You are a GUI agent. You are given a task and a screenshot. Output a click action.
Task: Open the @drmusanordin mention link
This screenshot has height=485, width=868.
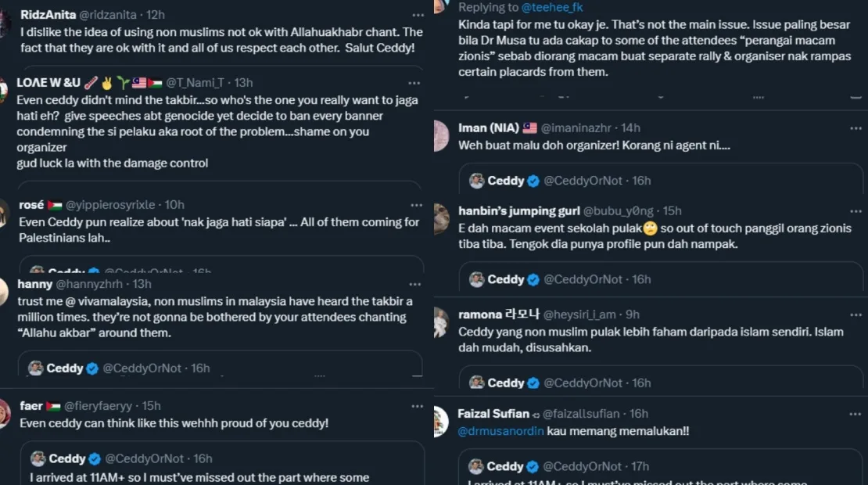click(499, 431)
